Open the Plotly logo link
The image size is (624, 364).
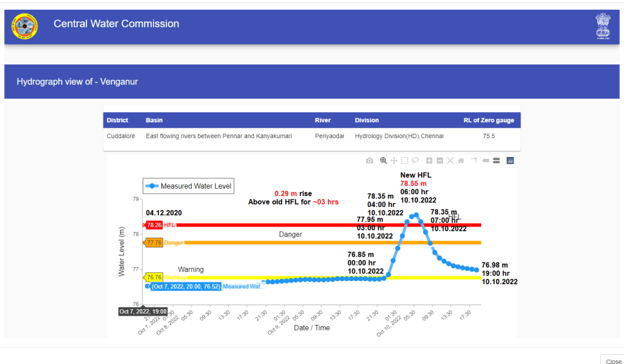[x=510, y=161]
